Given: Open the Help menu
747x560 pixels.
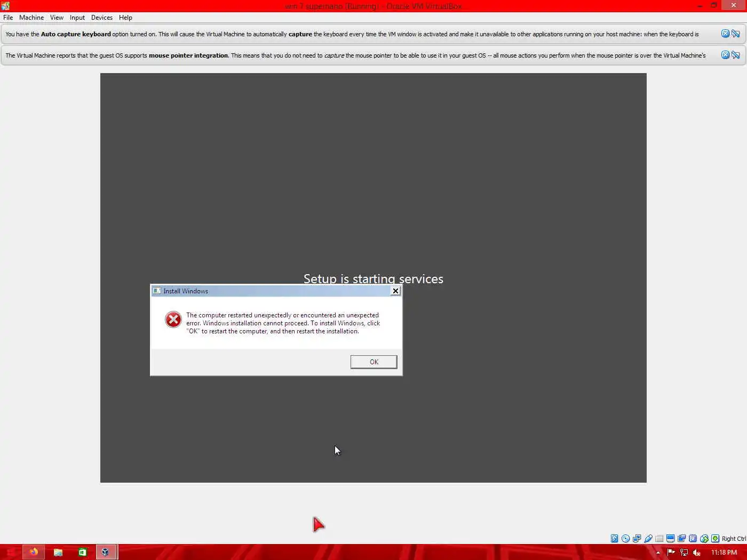Looking at the screenshot, I should pyautogui.click(x=125, y=18).
